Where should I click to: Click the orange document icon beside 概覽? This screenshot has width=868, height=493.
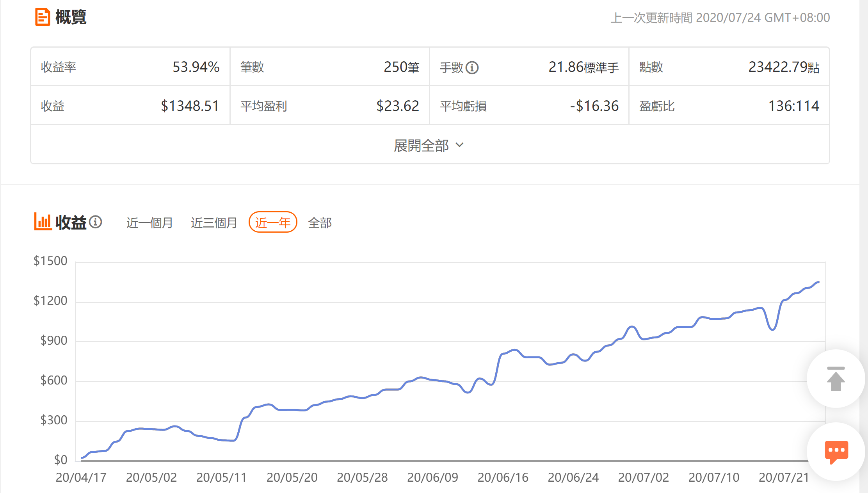click(43, 17)
